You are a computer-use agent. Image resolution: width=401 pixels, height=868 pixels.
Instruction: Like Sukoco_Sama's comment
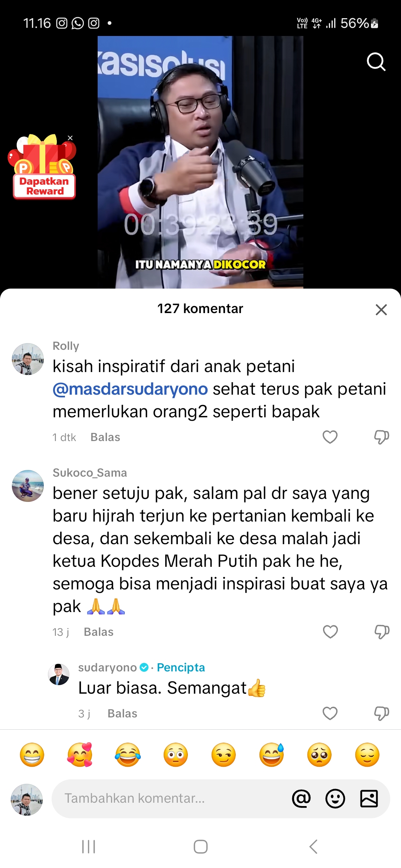tap(330, 631)
